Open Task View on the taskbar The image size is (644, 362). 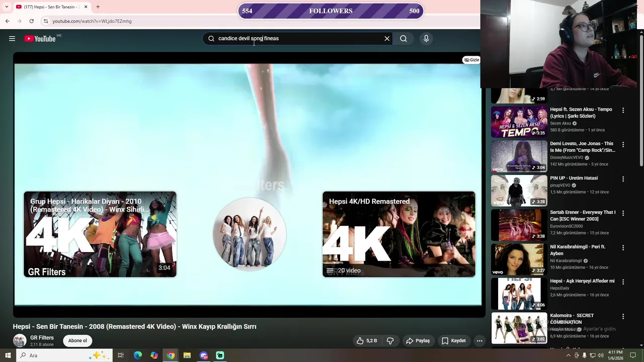(121, 355)
